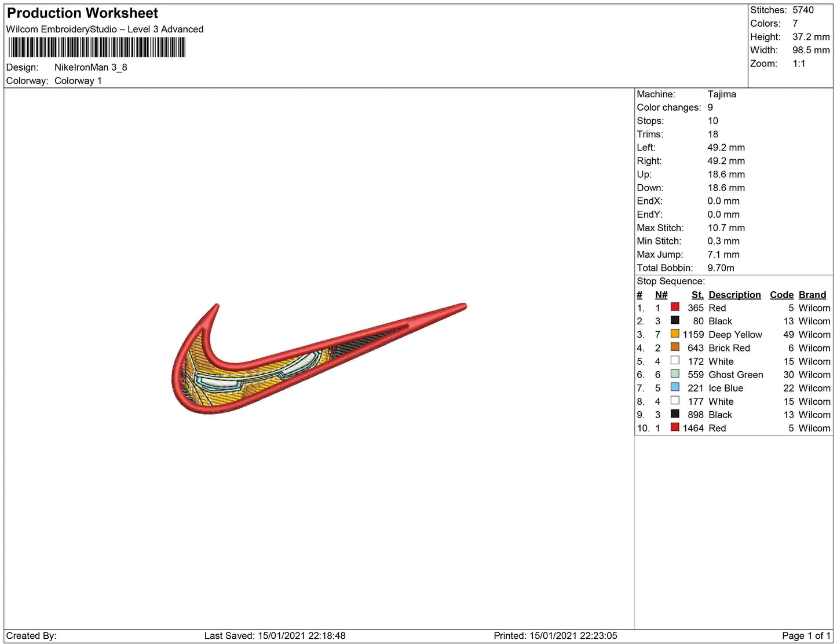The image size is (837, 644).
Task: Select the "Ghost Green" description text
Action: coord(736,375)
